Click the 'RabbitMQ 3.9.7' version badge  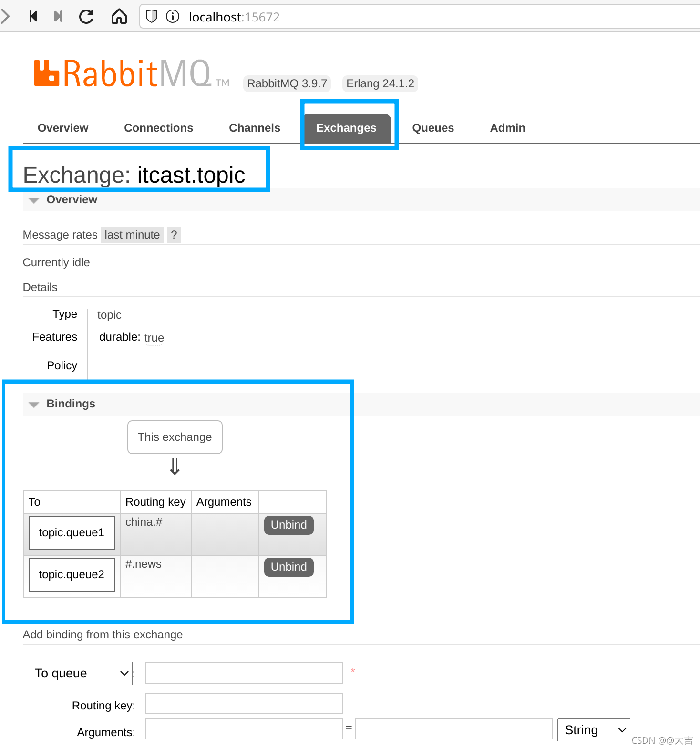click(287, 83)
